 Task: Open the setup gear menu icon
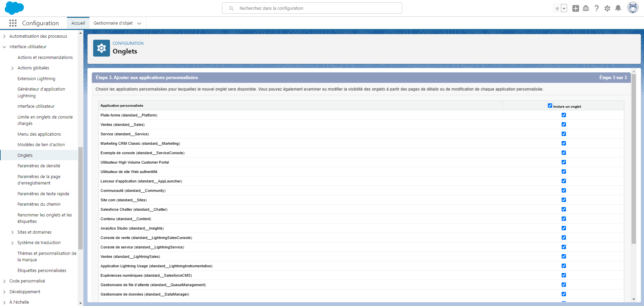(607, 8)
